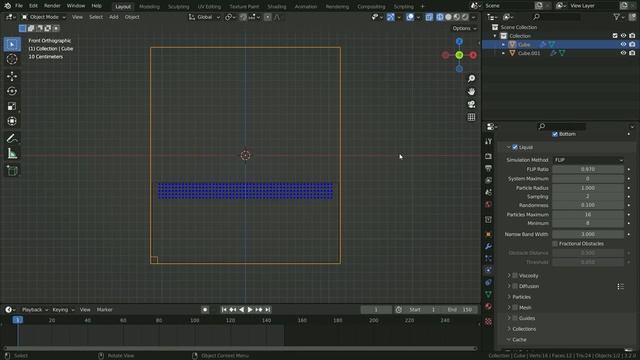Open the Object properties orange square tab
The width and height of the screenshot is (640, 360).
[x=488, y=234]
